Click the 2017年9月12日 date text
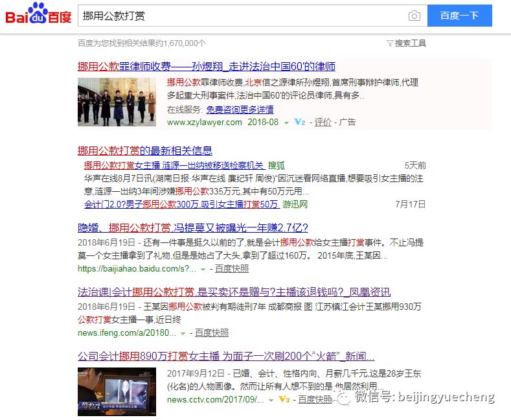Viewport: 511px width, 420px height. coord(196,374)
